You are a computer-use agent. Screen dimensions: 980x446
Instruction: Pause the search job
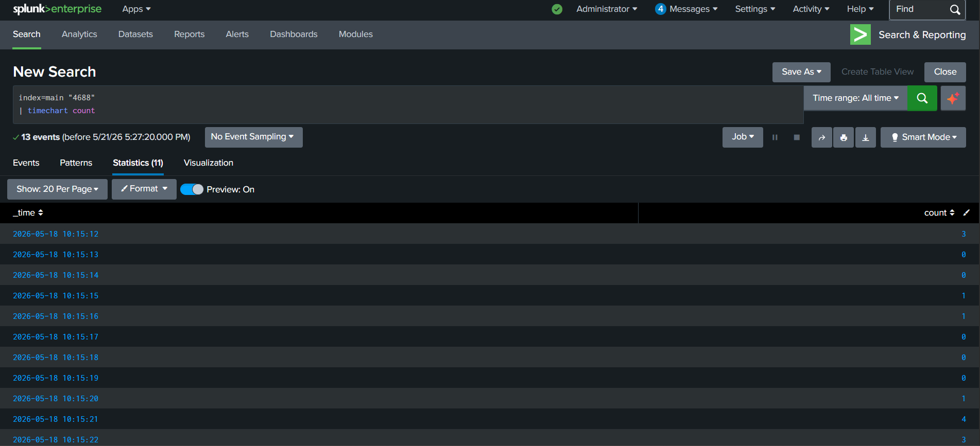(775, 137)
